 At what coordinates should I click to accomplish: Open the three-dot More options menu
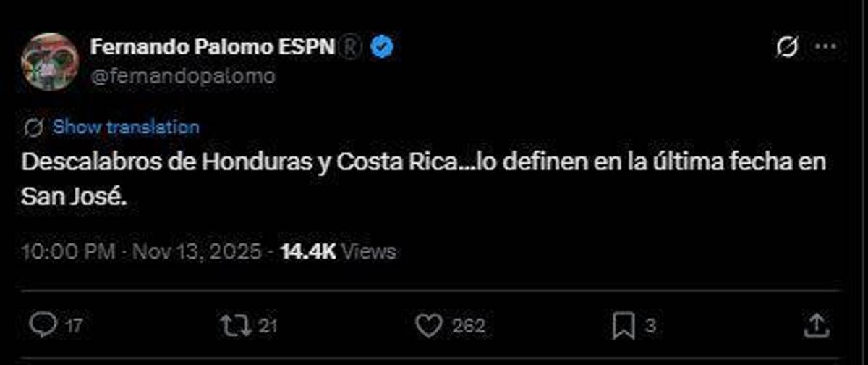pos(825,48)
